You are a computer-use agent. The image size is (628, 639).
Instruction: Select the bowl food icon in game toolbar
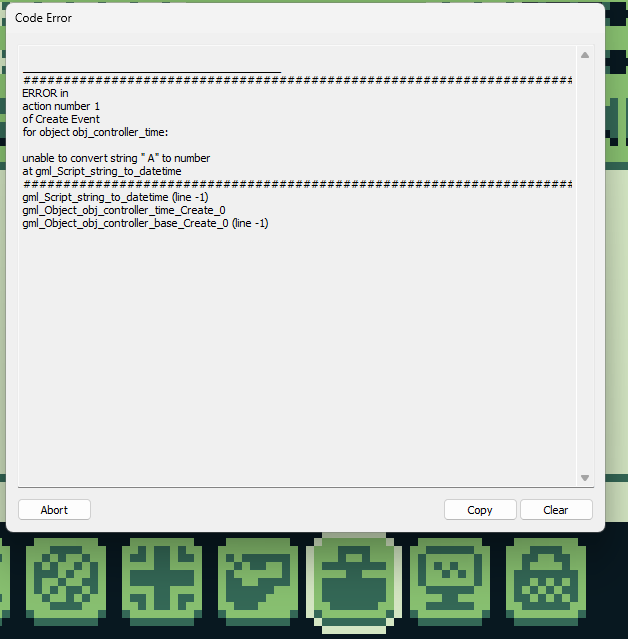tap(258, 582)
